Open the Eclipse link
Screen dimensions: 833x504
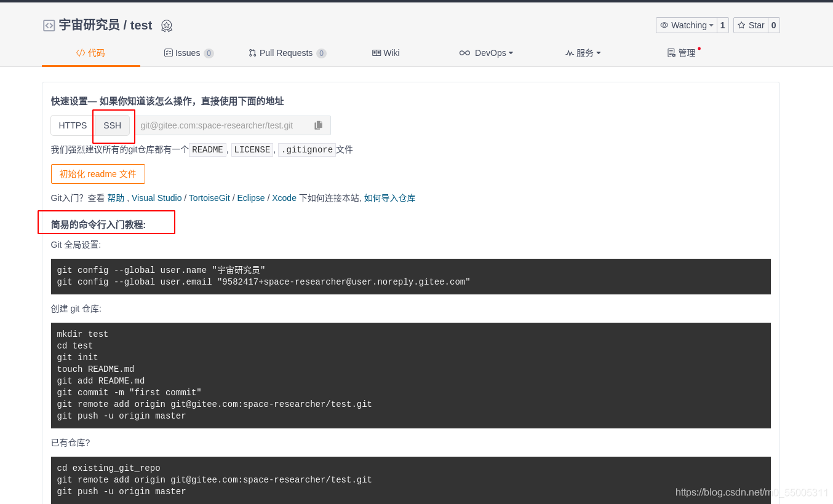click(251, 198)
